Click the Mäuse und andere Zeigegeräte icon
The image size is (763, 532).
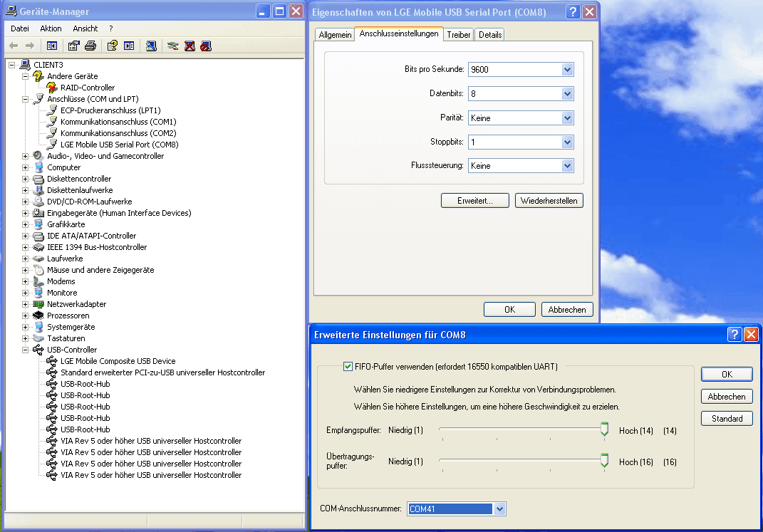38,270
